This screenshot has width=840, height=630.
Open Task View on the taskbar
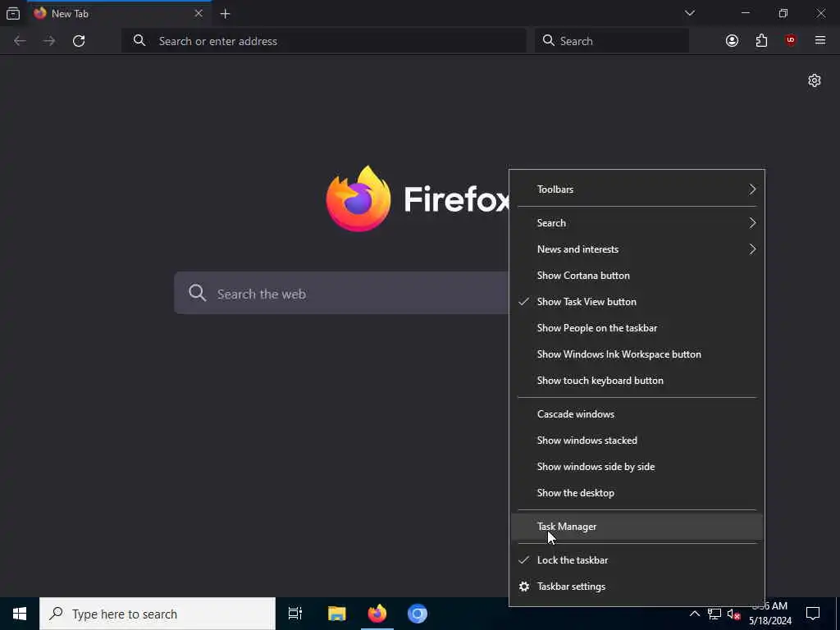pyautogui.click(x=295, y=614)
